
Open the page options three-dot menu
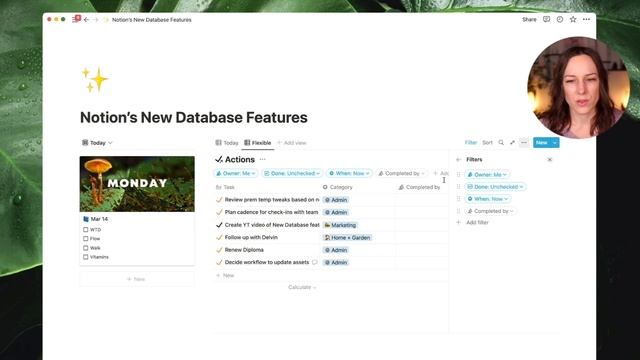point(586,19)
